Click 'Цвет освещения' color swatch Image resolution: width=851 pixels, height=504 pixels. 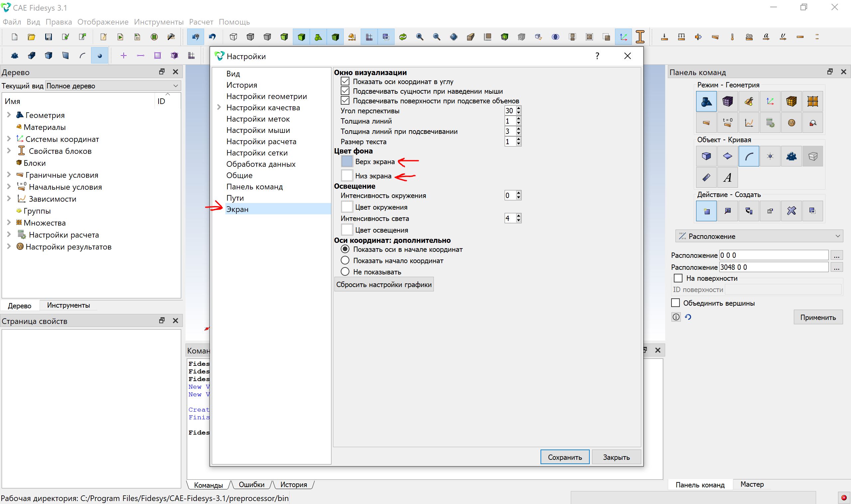point(346,230)
